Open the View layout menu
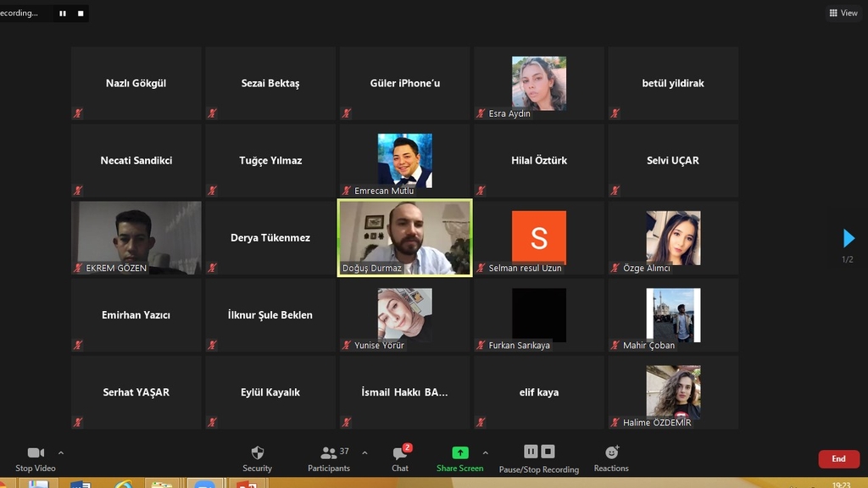The height and width of the screenshot is (488, 868). [x=843, y=13]
